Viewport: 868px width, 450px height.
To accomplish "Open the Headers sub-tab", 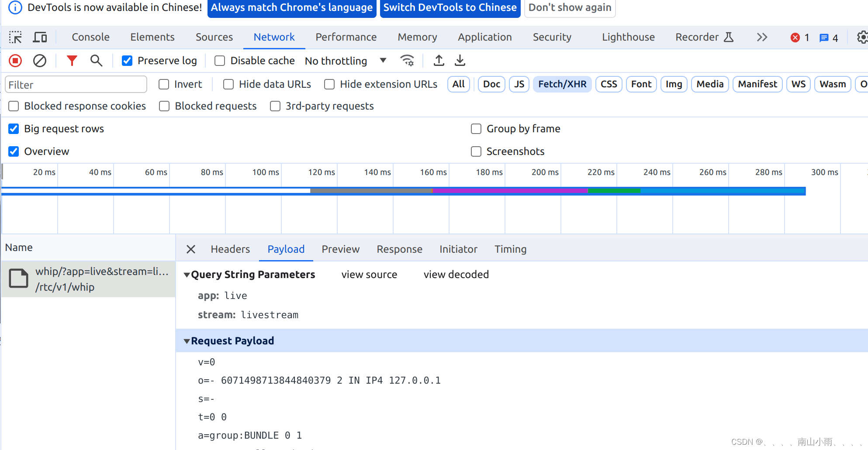I will [230, 249].
